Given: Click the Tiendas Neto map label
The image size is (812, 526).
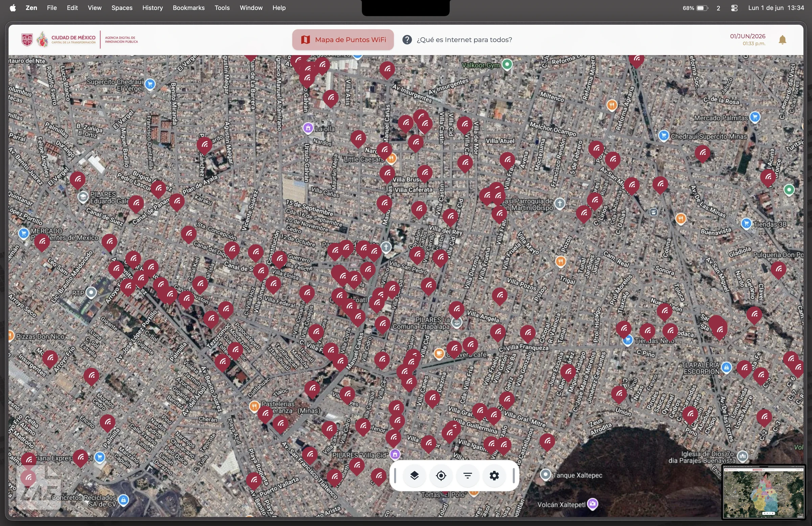Looking at the screenshot, I should pos(654,341).
